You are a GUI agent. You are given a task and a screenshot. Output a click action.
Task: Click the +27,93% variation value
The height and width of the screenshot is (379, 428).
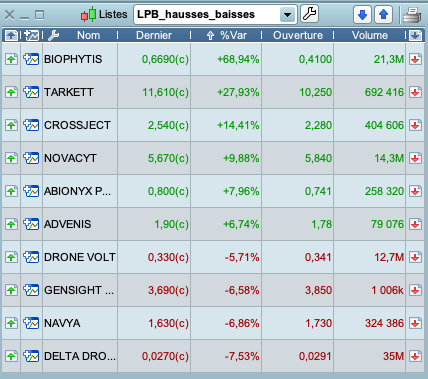(x=238, y=92)
